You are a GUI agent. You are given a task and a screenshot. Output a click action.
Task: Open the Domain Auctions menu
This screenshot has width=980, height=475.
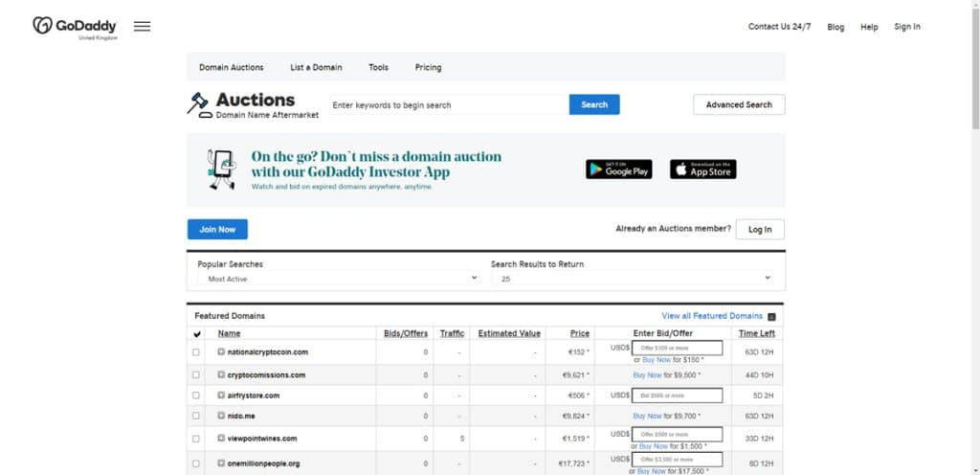pos(232,67)
